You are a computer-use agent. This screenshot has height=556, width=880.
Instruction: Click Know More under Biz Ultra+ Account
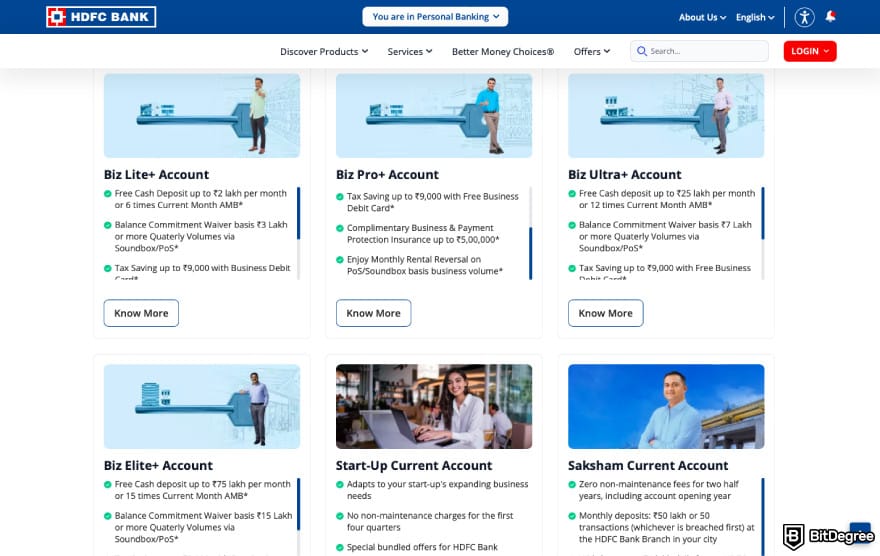pyautogui.click(x=606, y=313)
